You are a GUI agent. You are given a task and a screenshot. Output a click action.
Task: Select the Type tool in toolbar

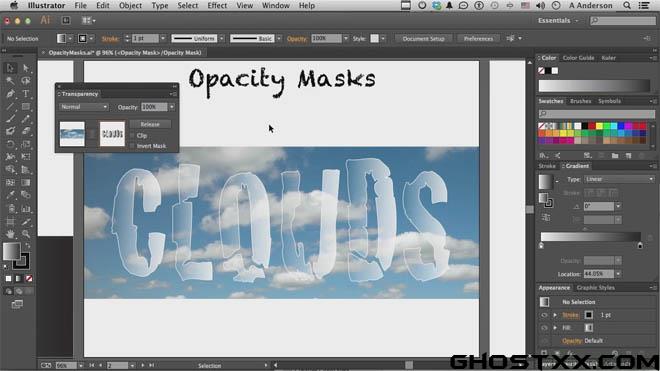click(26, 93)
